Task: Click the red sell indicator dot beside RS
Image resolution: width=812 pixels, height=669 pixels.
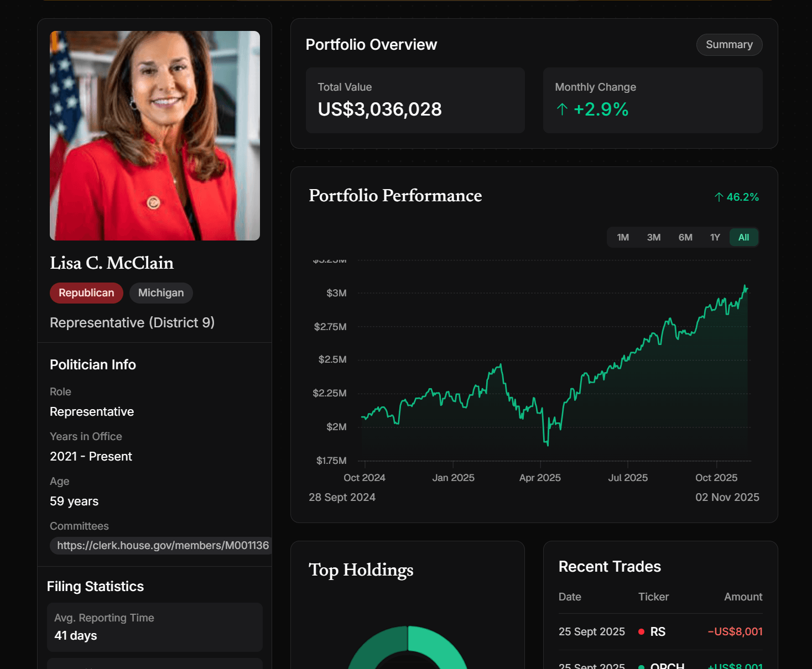Action: (x=642, y=631)
